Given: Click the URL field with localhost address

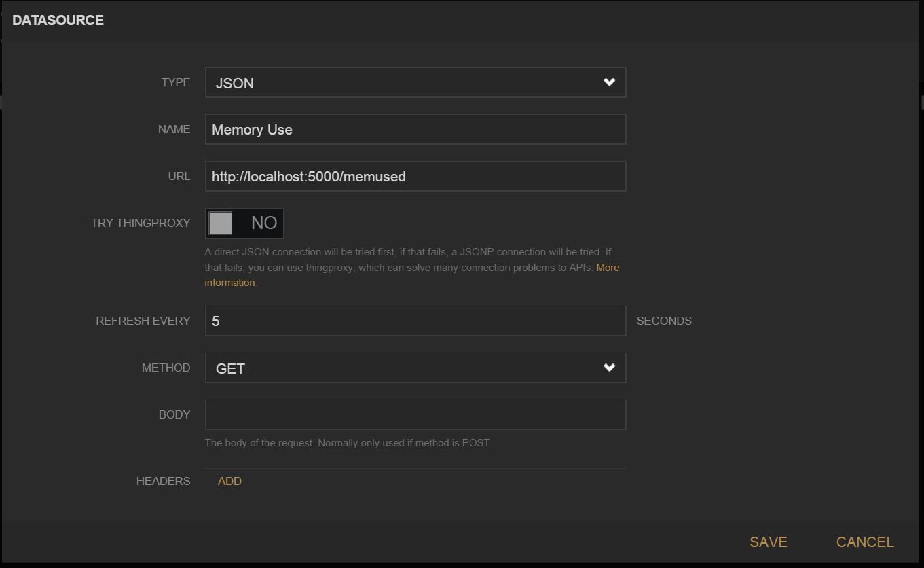Looking at the screenshot, I should pos(415,176).
